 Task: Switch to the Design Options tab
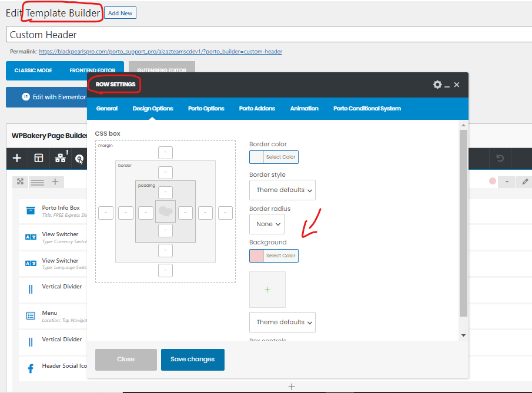point(153,109)
